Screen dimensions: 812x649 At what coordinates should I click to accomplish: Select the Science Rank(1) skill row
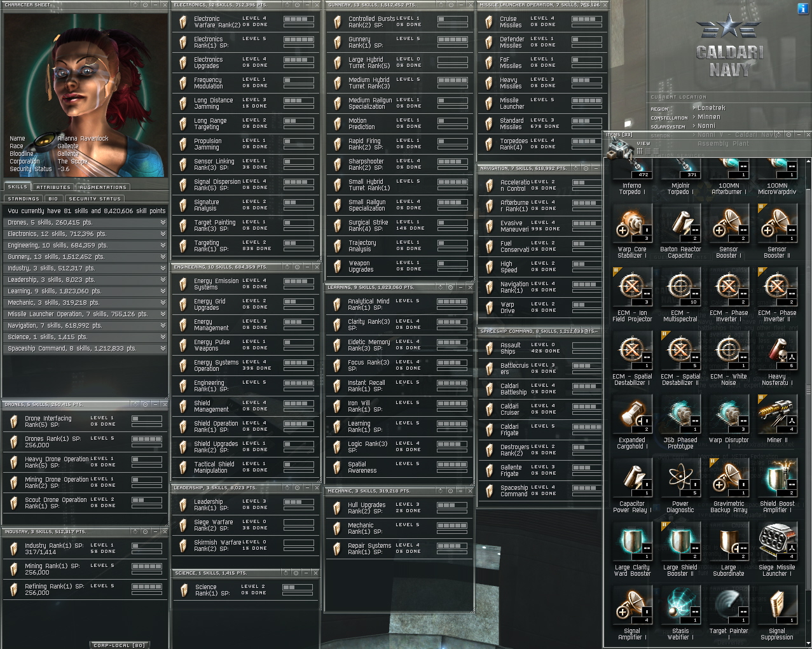tap(245, 590)
